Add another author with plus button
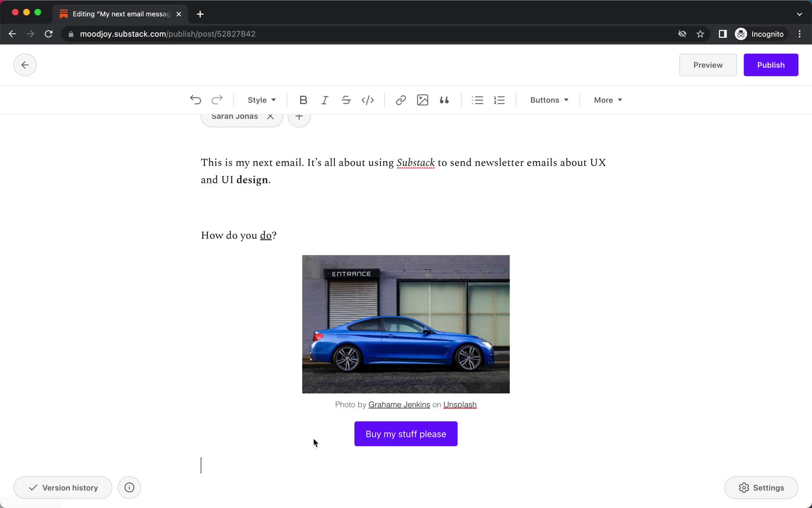Image resolution: width=812 pixels, height=508 pixels. tap(299, 117)
